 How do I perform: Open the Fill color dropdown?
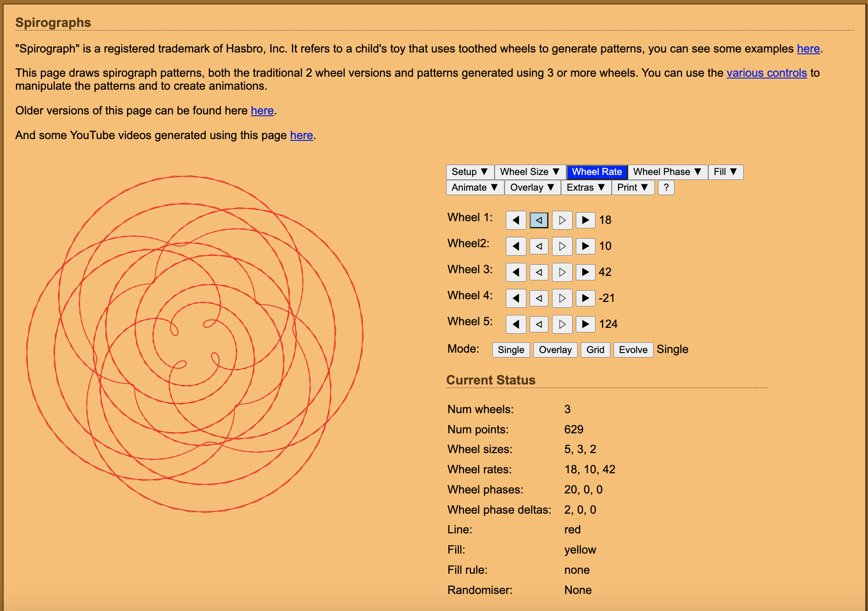click(725, 172)
